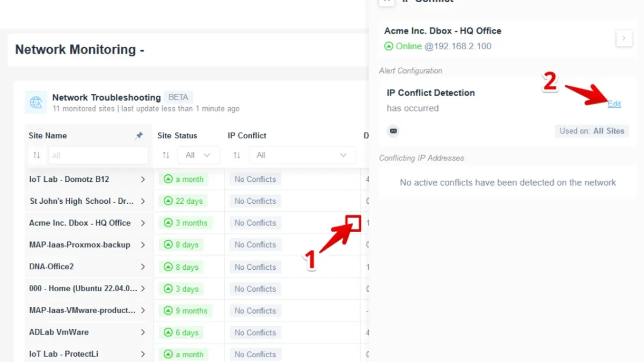Select MAP-Iaas-VMware-product... site name
The image size is (644, 362).
(83, 311)
